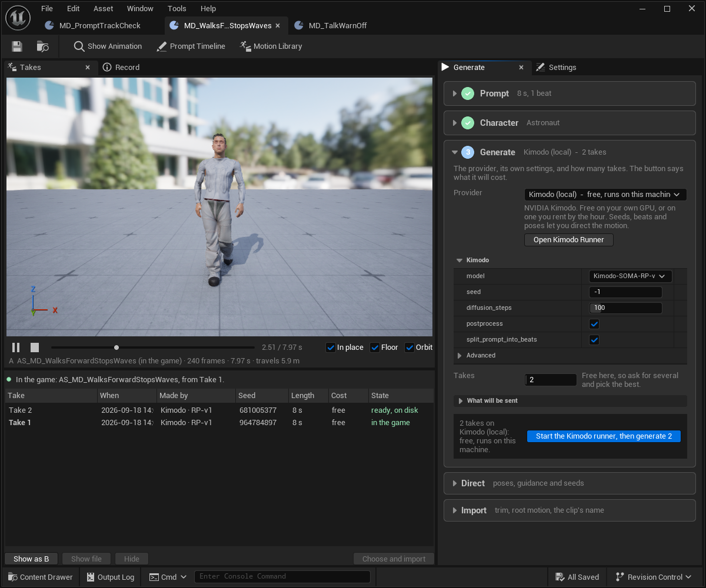The width and height of the screenshot is (706, 588).
Task: Open the Help menu
Action: [208, 9]
